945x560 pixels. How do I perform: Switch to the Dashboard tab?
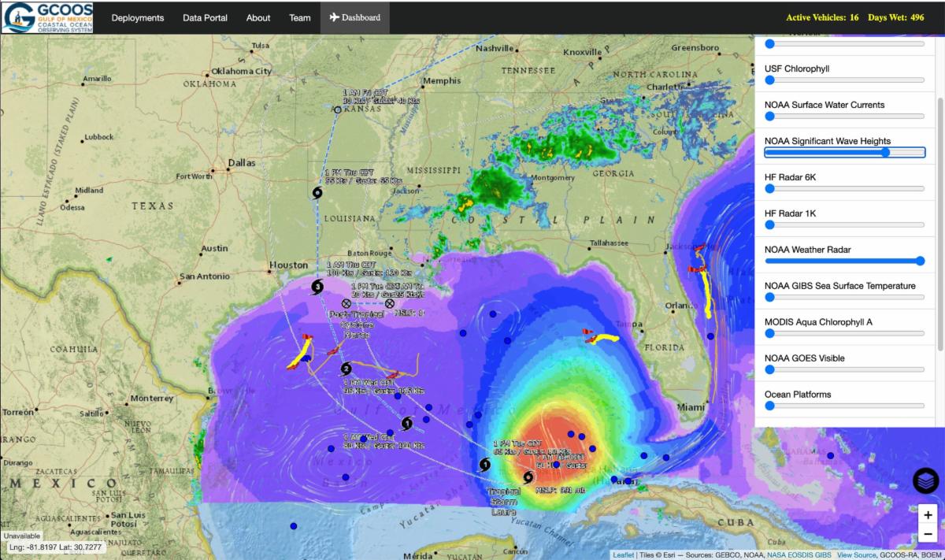tap(354, 17)
